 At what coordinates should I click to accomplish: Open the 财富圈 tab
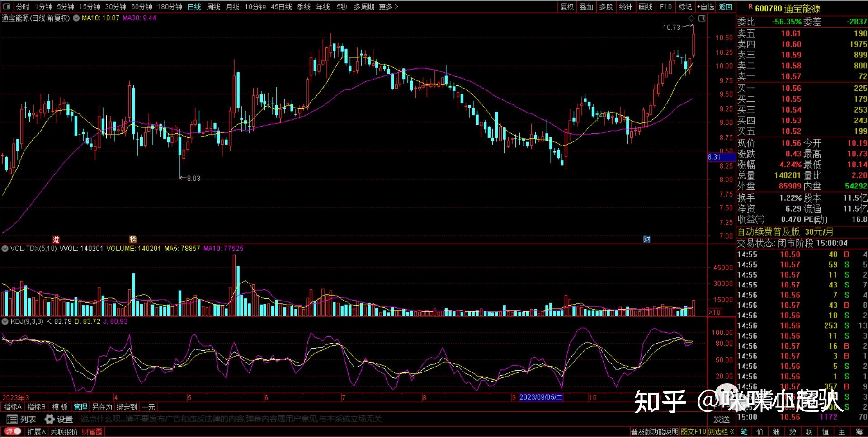tap(92, 432)
